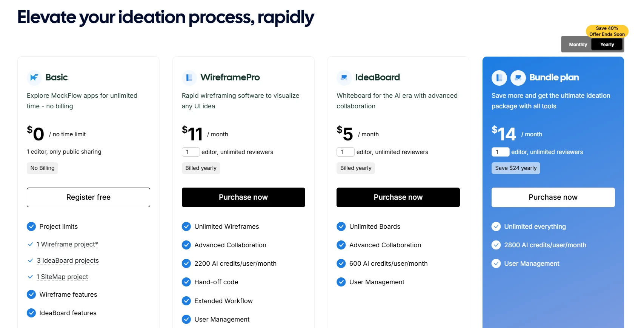
Task: Click Register free for the Basic plan
Action: pos(88,197)
